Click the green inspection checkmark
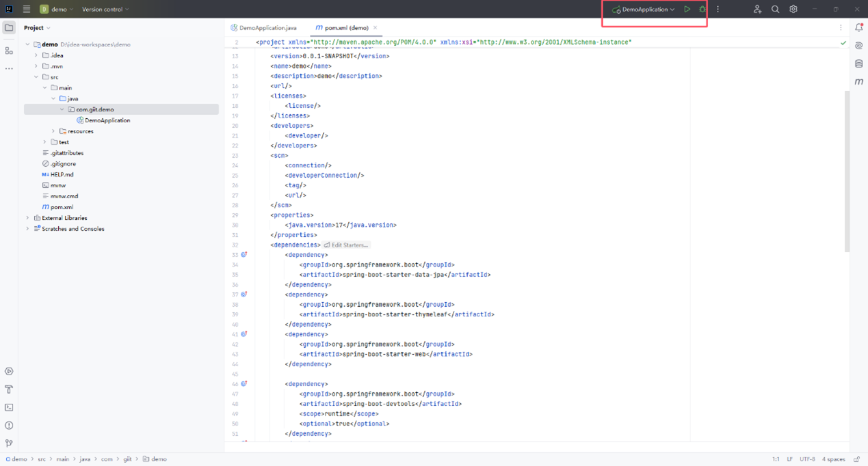The width and height of the screenshot is (868, 466). tap(843, 42)
